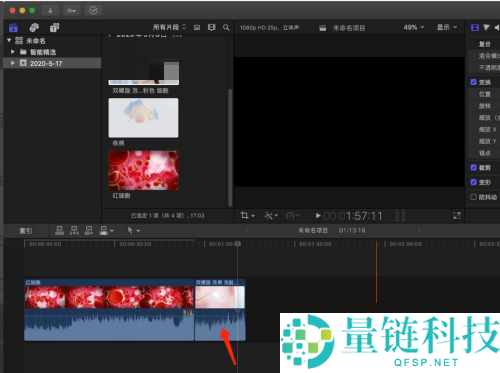Open the keyword editor key button

click(71, 10)
